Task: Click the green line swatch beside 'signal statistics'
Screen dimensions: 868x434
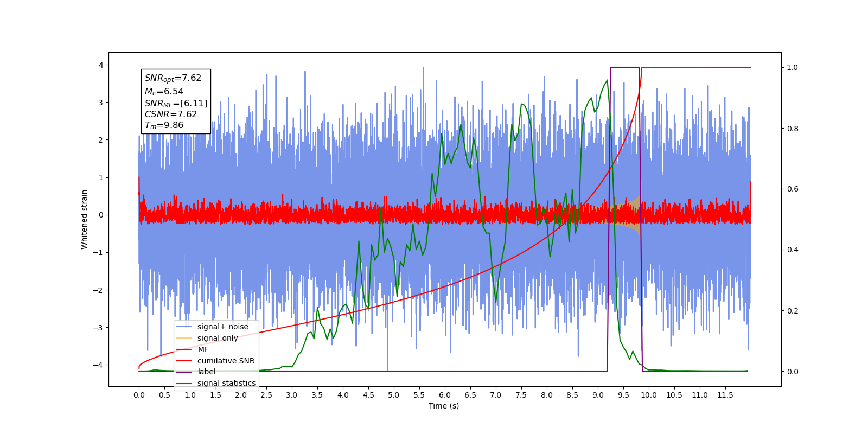Action: (x=184, y=383)
